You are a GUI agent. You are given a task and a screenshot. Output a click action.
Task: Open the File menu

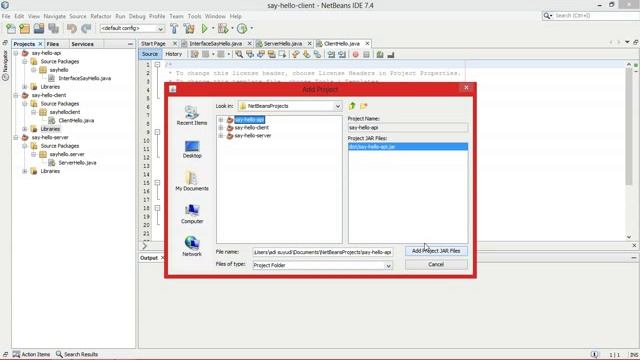[6, 16]
